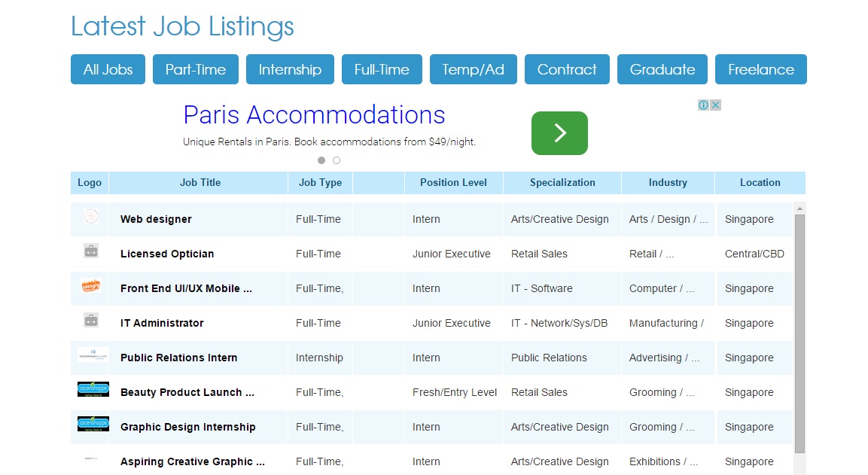Show All Jobs listings

108,69
